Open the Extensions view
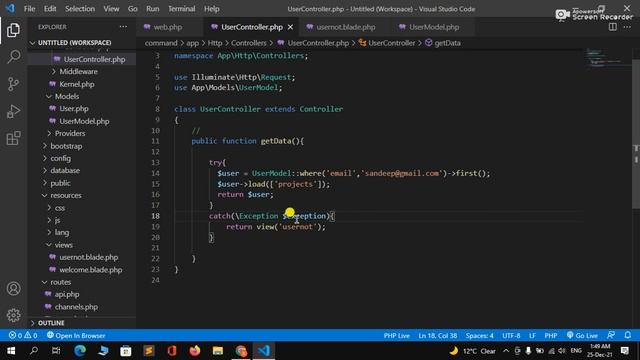This screenshot has width=640, height=360. (13, 138)
